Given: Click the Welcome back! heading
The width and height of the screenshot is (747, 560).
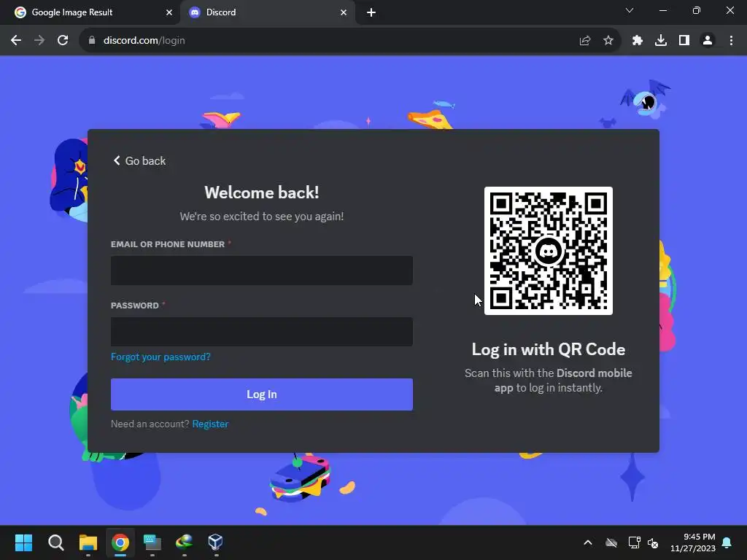Looking at the screenshot, I should point(262,192).
